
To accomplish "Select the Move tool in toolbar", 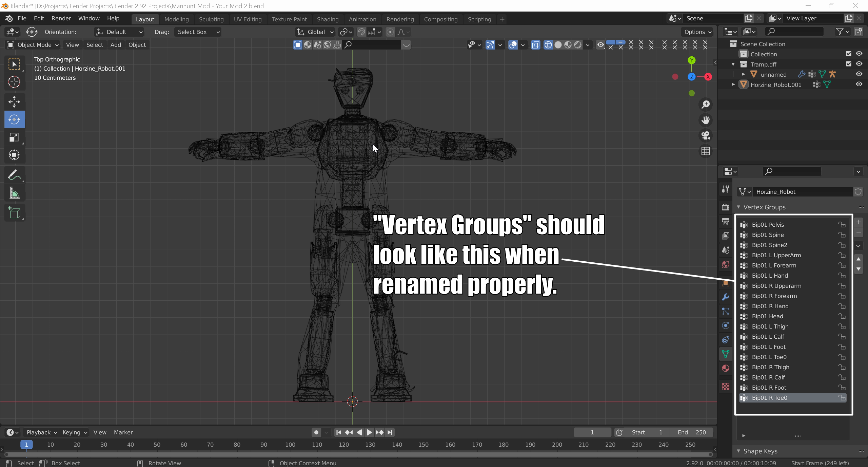I will click(x=14, y=101).
